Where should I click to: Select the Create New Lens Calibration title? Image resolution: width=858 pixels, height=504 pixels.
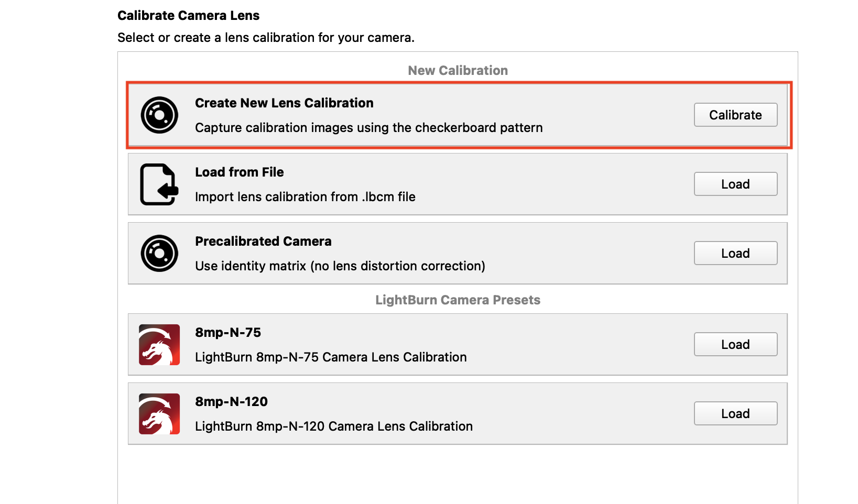click(284, 103)
